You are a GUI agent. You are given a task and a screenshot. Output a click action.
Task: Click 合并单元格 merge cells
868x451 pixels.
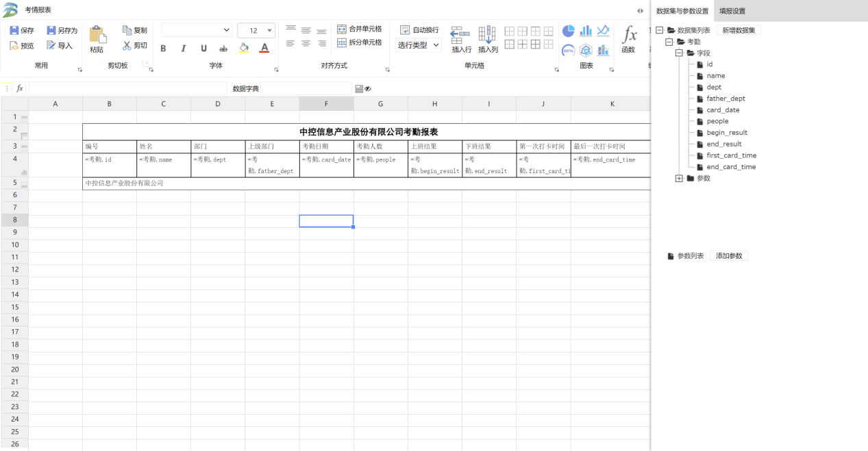tap(360, 29)
